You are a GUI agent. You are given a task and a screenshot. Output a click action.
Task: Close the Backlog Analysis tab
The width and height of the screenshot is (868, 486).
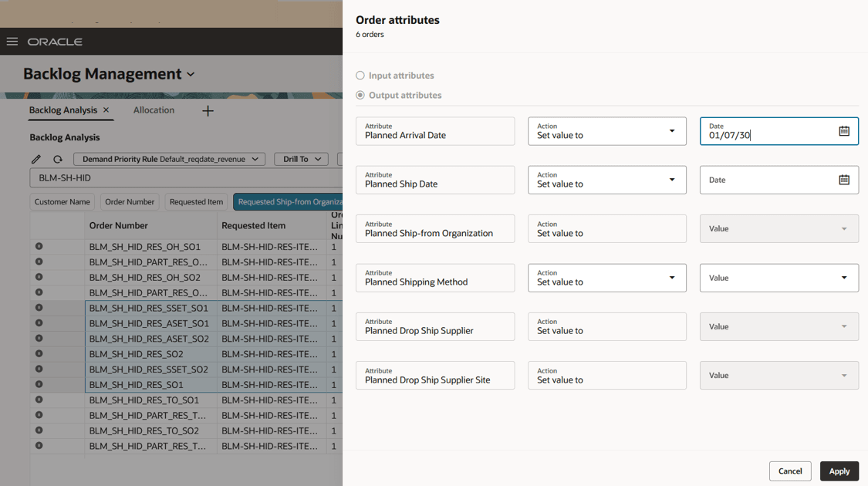point(106,110)
